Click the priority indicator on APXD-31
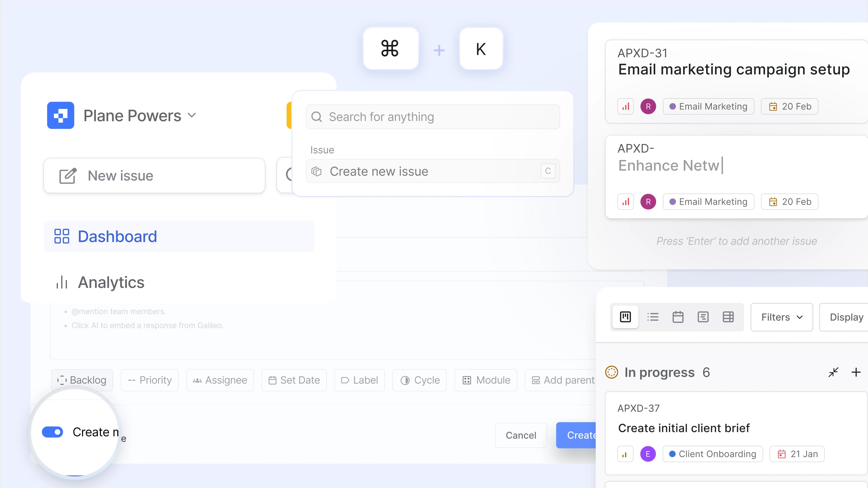Screen dimensions: 868x488 click(625, 106)
